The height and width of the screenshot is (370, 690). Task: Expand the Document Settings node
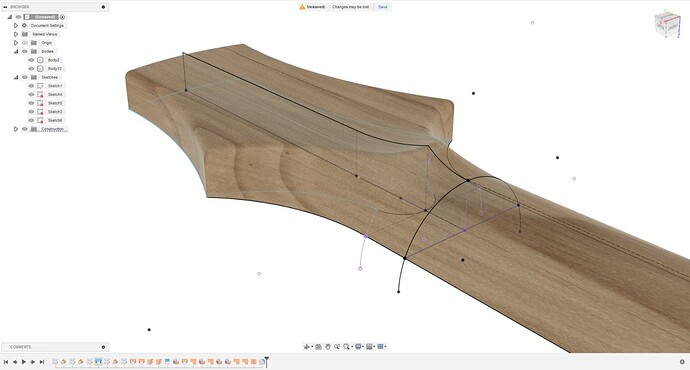pyautogui.click(x=16, y=26)
